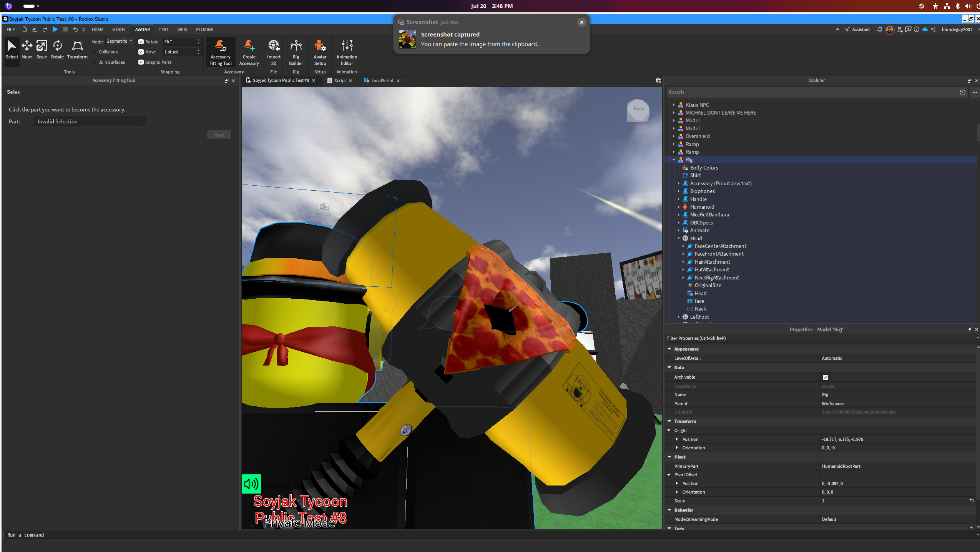The image size is (980, 552).
Task: Open the Mode Geometric dropdown
Action: [x=120, y=41]
